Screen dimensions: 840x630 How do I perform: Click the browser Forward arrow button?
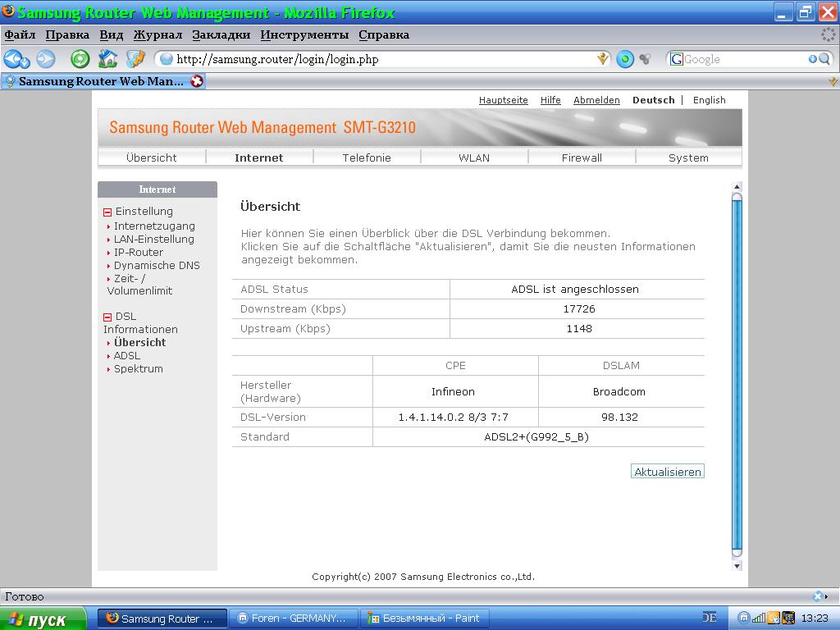click(x=45, y=59)
